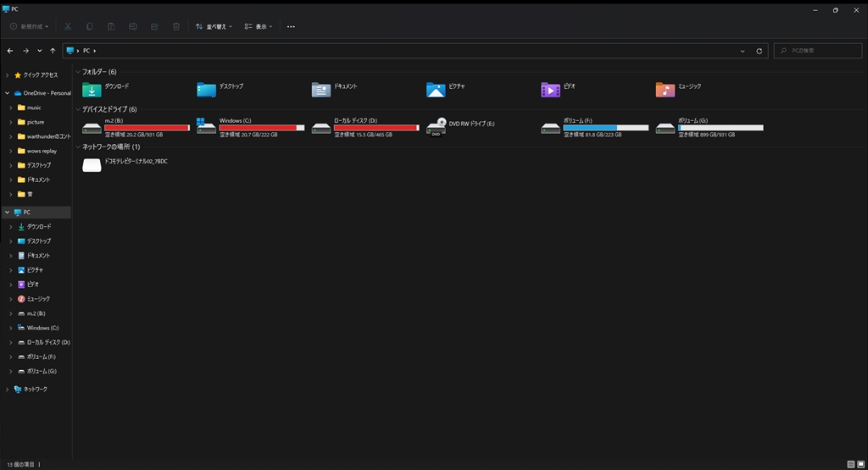
Task: Collapse OneDrive - Personal in sidebar
Action: point(7,93)
